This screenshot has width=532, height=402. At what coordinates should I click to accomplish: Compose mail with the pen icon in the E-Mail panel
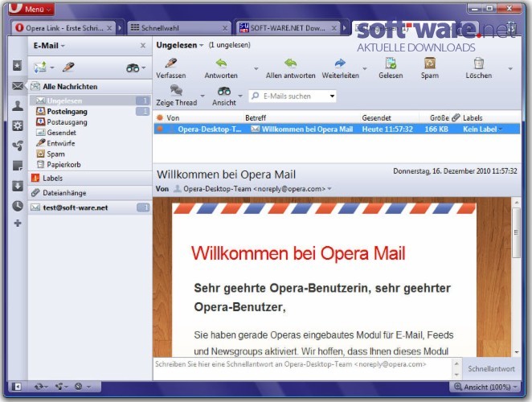pyautogui.click(x=68, y=68)
